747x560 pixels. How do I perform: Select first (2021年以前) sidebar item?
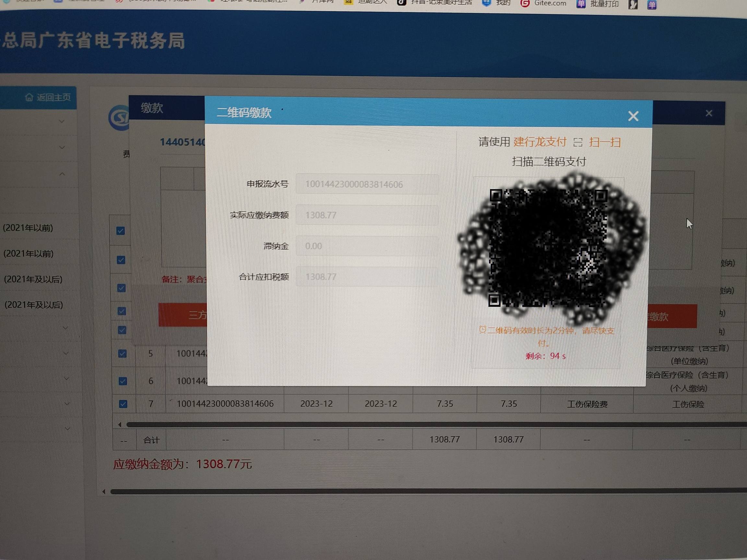28,228
